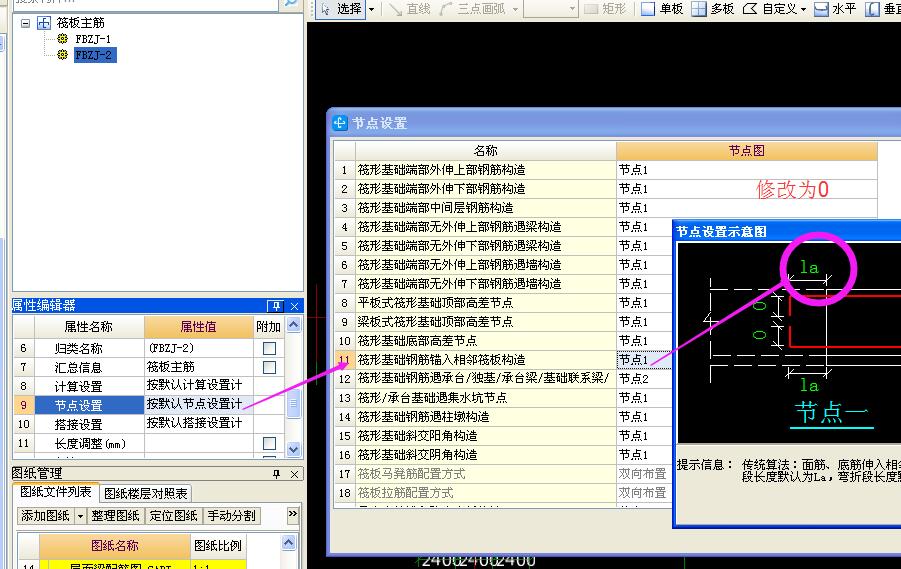Viewport: 901px width, 569px height.
Task: Click the upper la value in node diagram
Action: pos(809,267)
